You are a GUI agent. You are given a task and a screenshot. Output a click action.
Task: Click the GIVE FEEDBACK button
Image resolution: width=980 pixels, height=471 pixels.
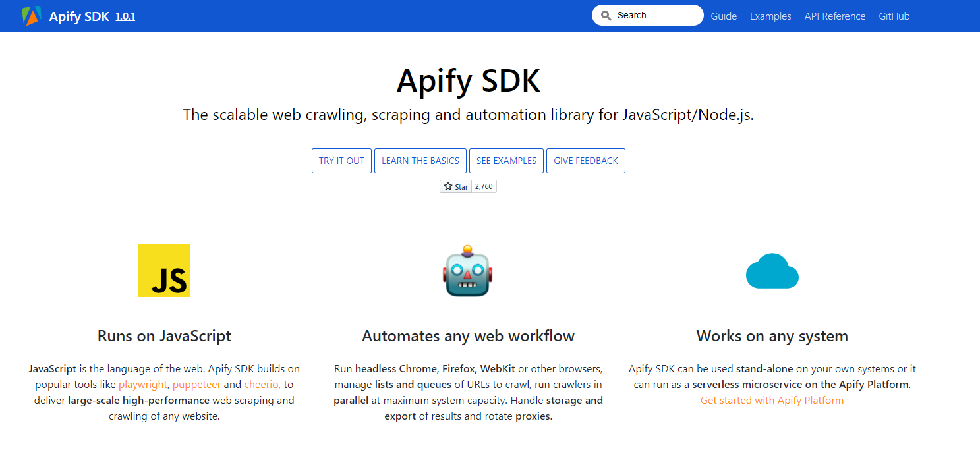(x=585, y=160)
